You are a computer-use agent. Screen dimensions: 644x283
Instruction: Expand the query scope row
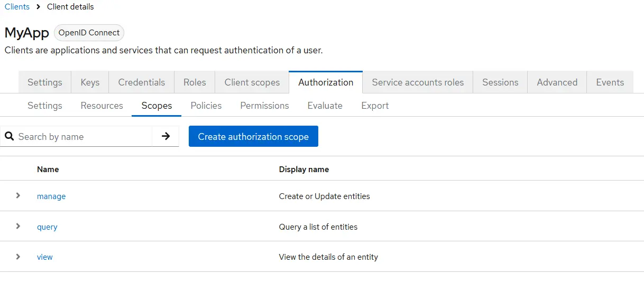[18, 227]
